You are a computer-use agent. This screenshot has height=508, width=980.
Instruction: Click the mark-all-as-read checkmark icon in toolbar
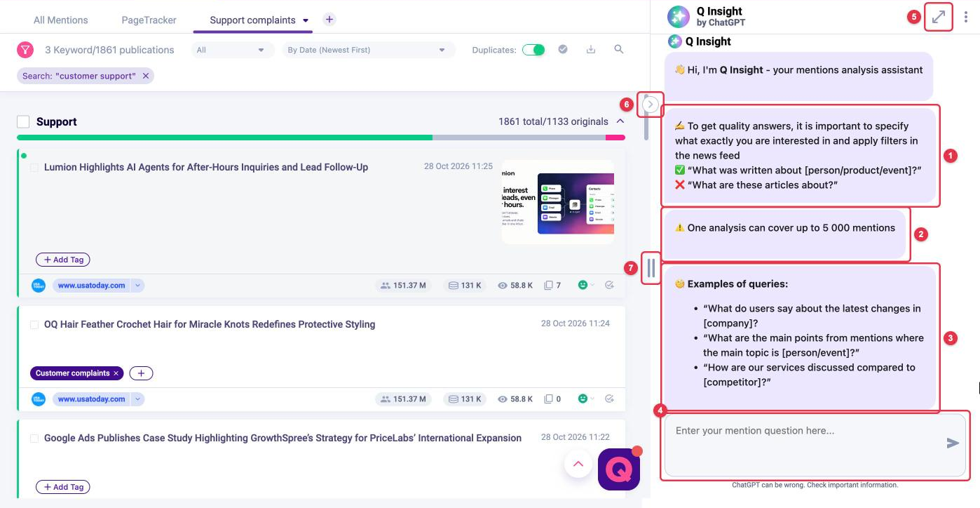point(562,49)
